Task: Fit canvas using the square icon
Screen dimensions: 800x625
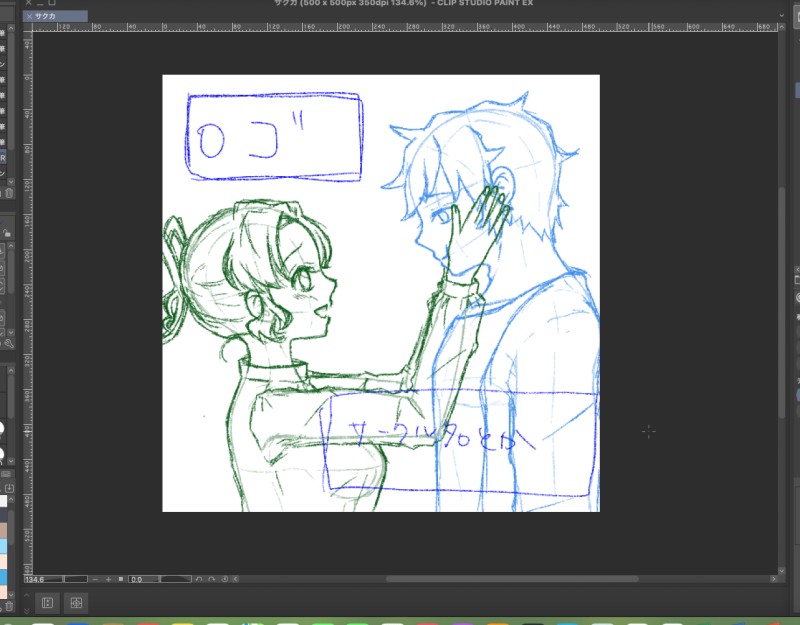Action: 121,579
